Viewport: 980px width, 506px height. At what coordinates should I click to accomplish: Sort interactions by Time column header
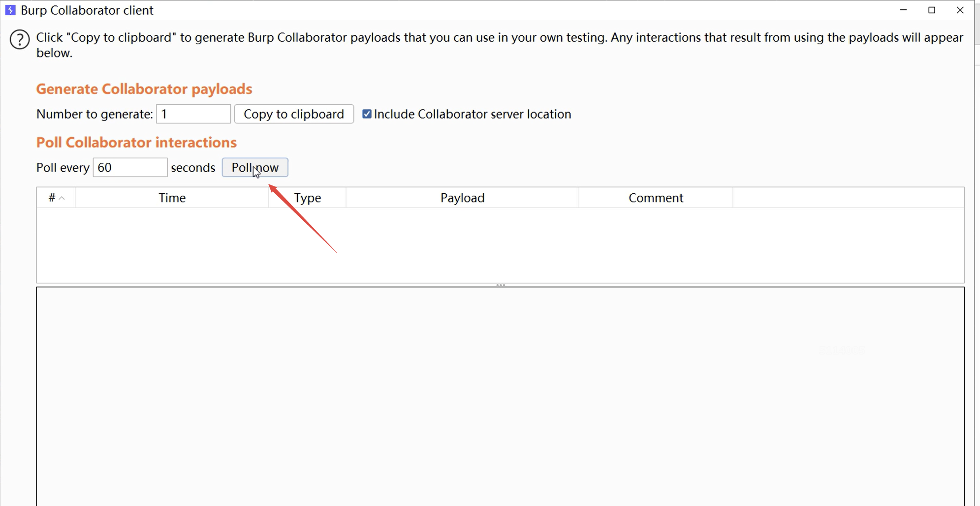coord(172,198)
